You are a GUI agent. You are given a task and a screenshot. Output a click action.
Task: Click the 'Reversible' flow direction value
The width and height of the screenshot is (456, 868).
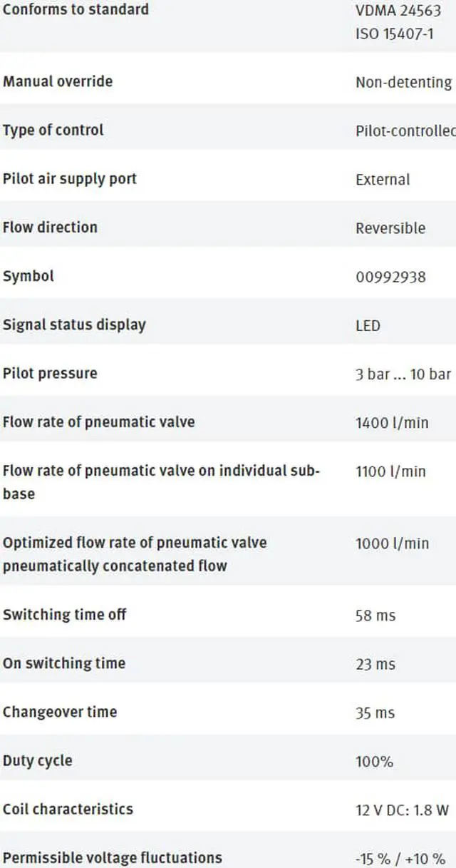390,228
